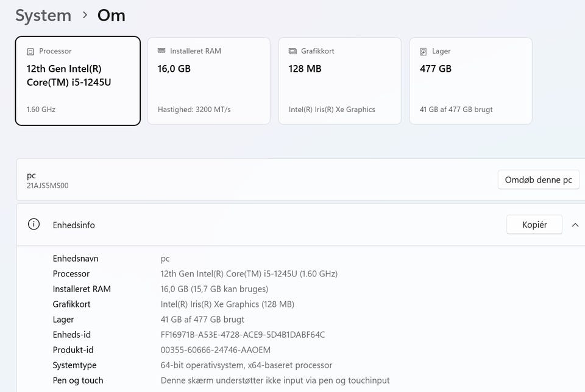Click the Lager disk icon
Image resolution: width=585 pixels, height=392 pixels.
pos(423,51)
